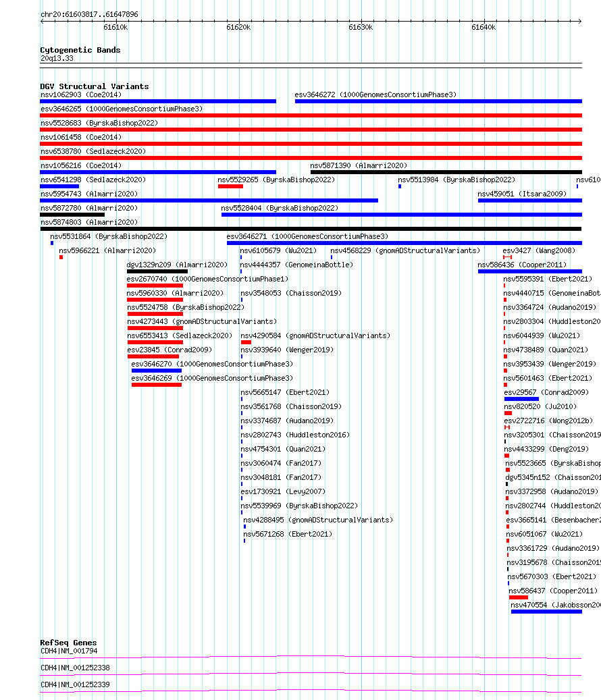
Task: Click the nsv5531864 (ByrskaBishop2022) label
Action: point(109,237)
